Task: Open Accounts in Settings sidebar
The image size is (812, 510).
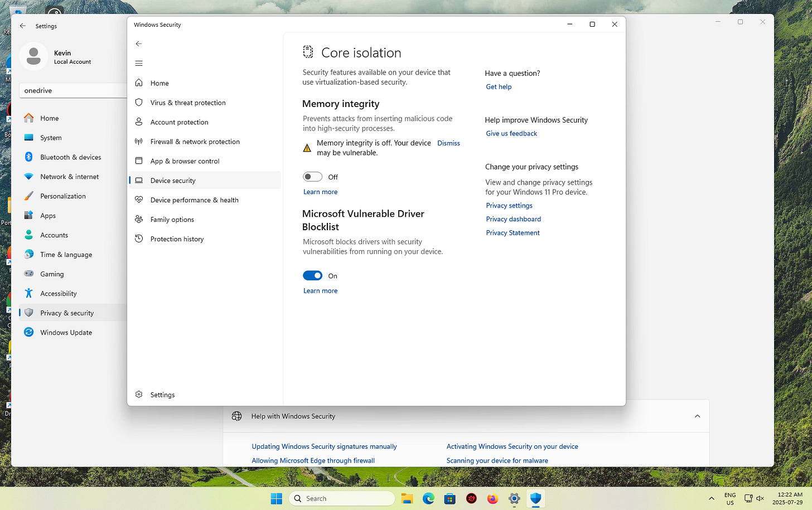Action: [x=73, y=235]
